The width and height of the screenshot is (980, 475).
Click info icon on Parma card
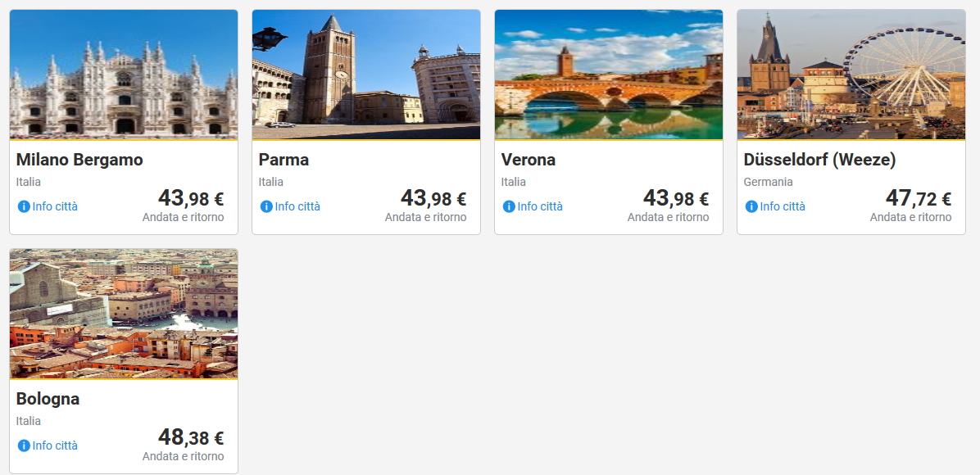[266, 206]
